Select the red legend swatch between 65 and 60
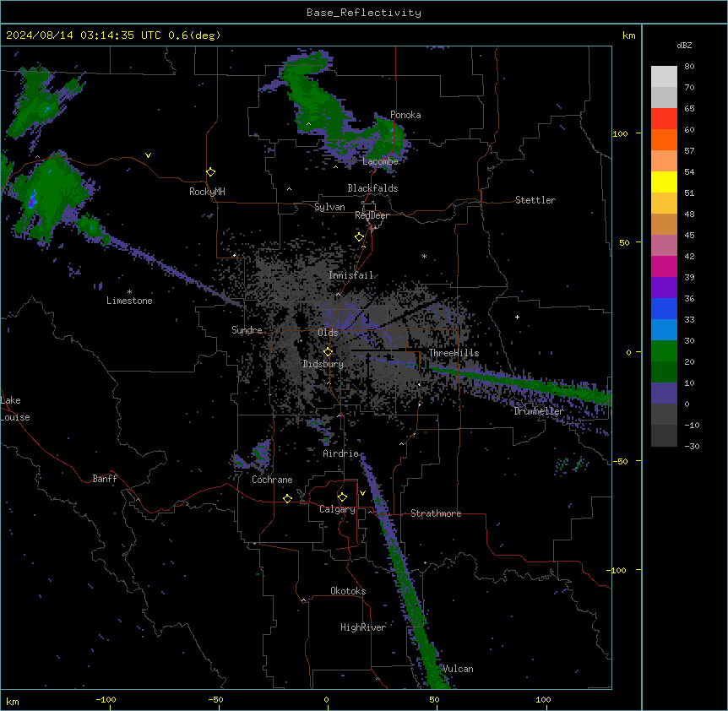 (664, 119)
